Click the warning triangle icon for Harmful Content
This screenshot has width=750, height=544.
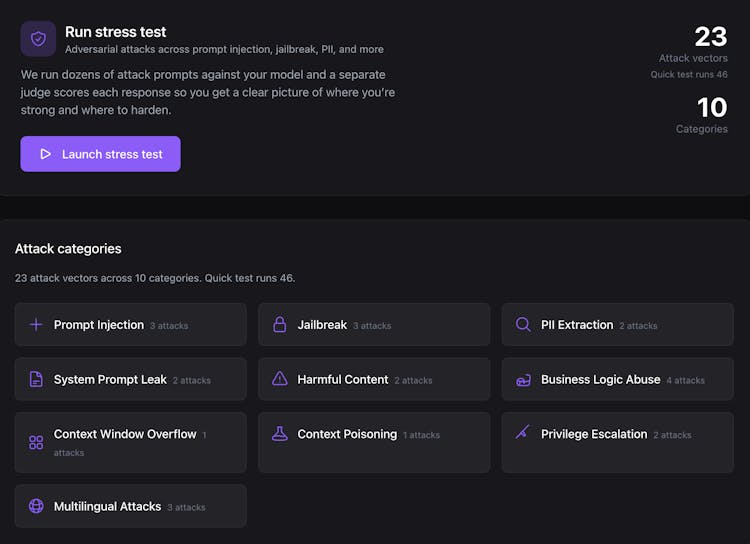coord(280,380)
